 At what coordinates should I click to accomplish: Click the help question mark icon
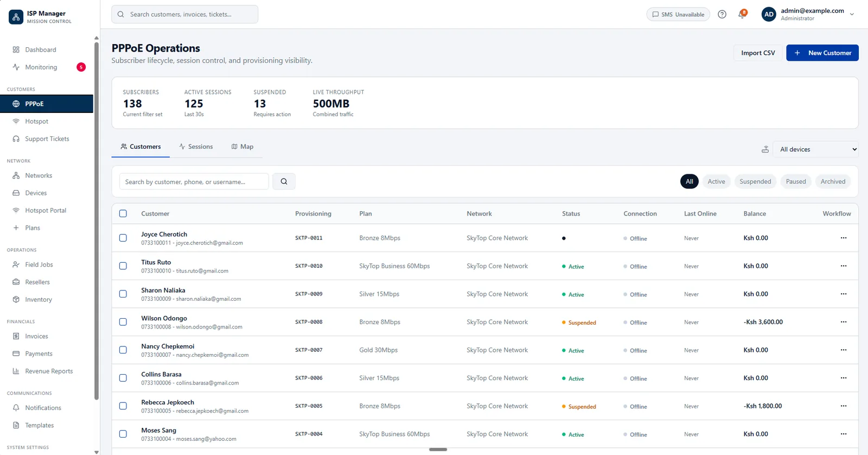pos(722,15)
